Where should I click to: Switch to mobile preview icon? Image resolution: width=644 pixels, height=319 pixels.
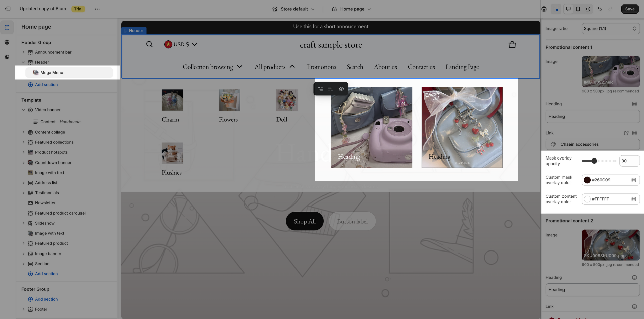(578, 9)
